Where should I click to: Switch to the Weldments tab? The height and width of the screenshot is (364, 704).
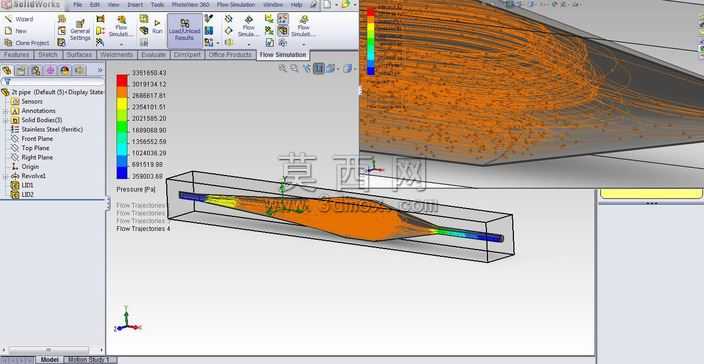[x=116, y=55]
